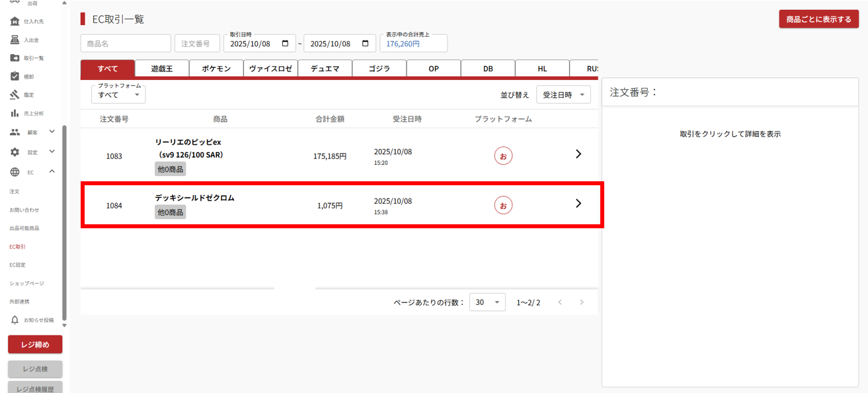Select the 棚卸 inventory clipboard icon
The width and height of the screenshot is (868, 393).
(15, 76)
